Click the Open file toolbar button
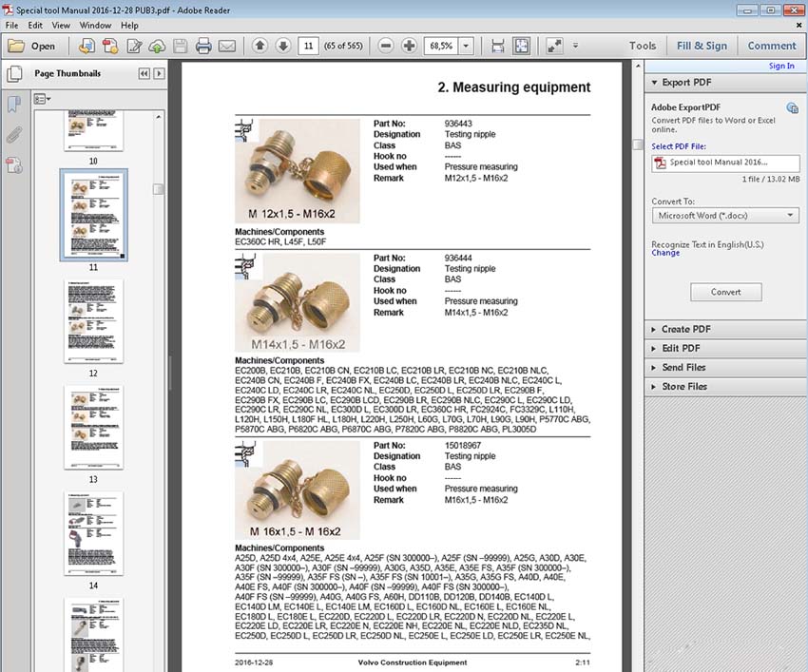808x672 pixels. 32,47
